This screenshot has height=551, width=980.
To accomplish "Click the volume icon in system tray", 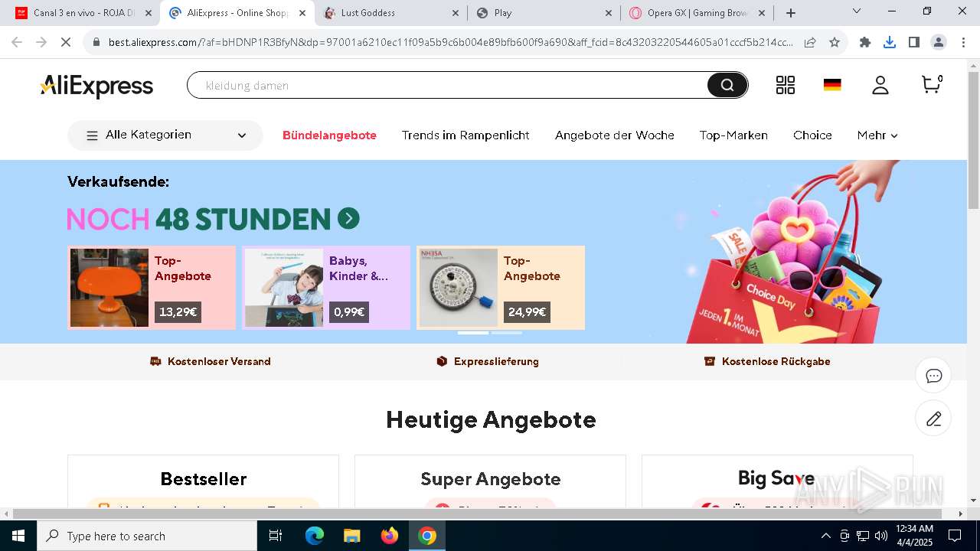I will click(x=880, y=536).
